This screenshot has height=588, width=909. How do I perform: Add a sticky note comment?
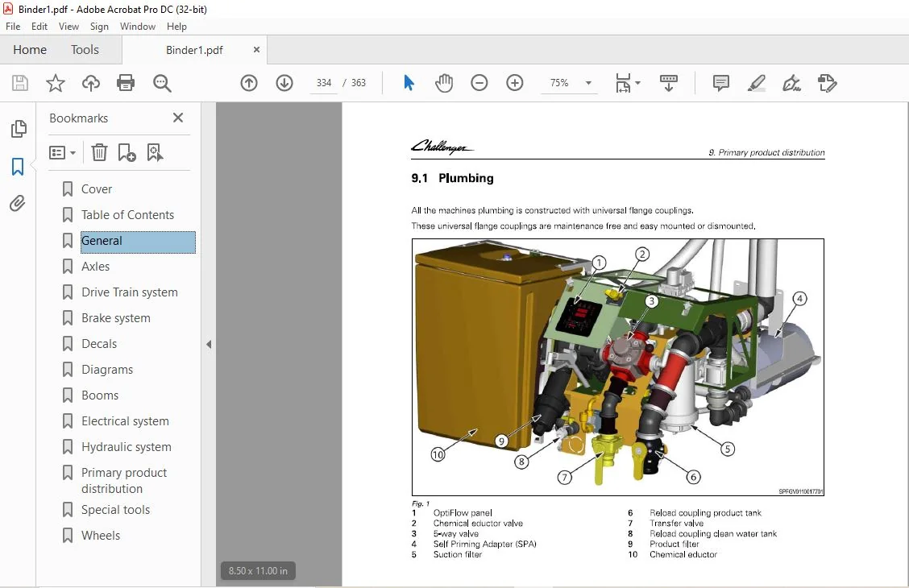[720, 83]
